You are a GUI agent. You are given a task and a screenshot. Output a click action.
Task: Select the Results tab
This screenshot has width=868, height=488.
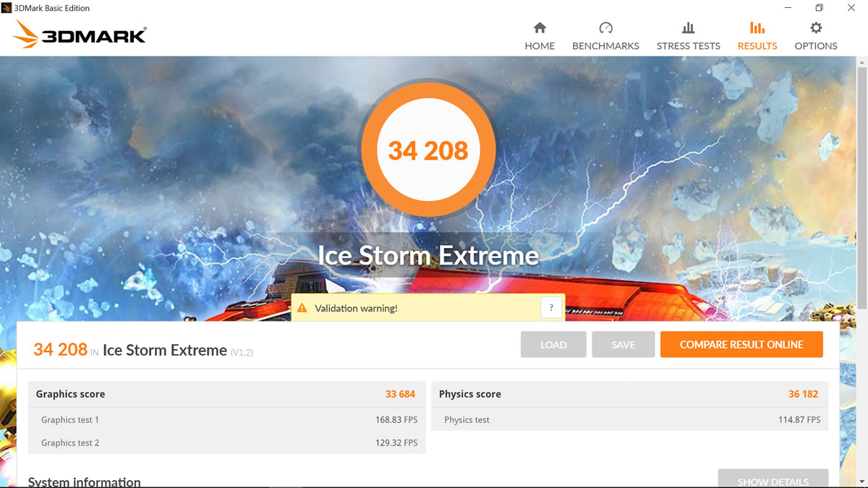point(757,36)
